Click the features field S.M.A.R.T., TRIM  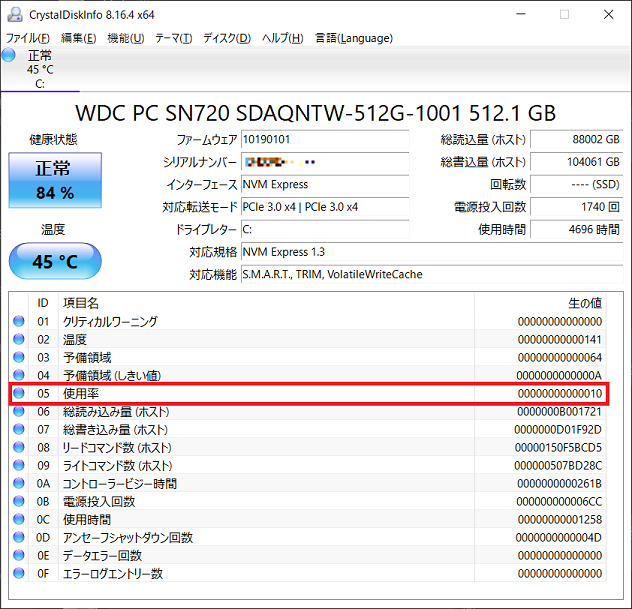pyautogui.click(x=432, y=274)
